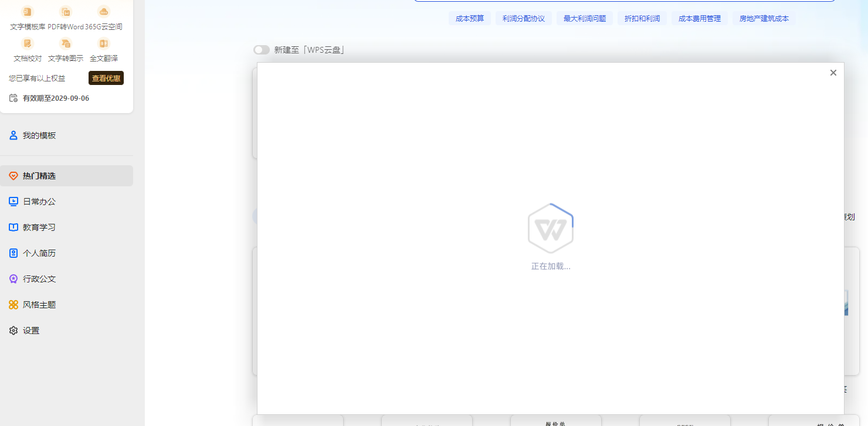Image resolution: width=868 pixels, height=426 pixels.
Task: Click the 利润分配协议 quick tag
Action: coord(524,18)
